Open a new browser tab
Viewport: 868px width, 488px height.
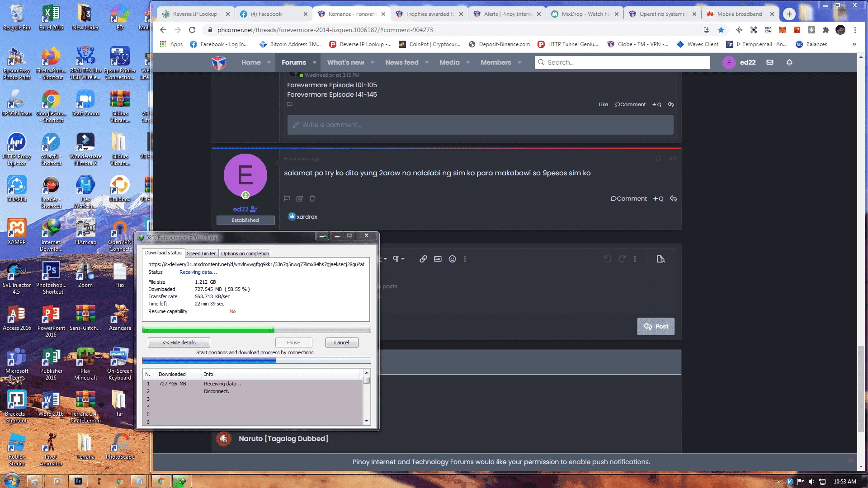(x=789, y=14)
